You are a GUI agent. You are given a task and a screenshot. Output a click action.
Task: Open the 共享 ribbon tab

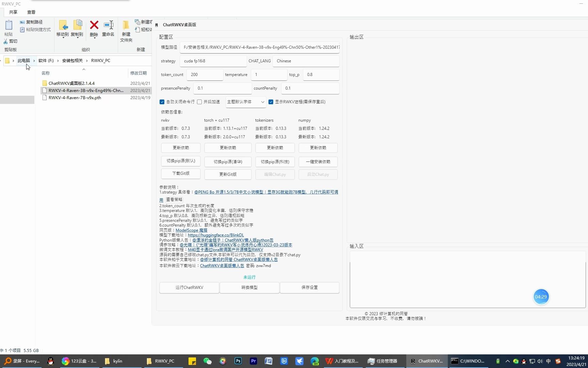click(13, 12)
